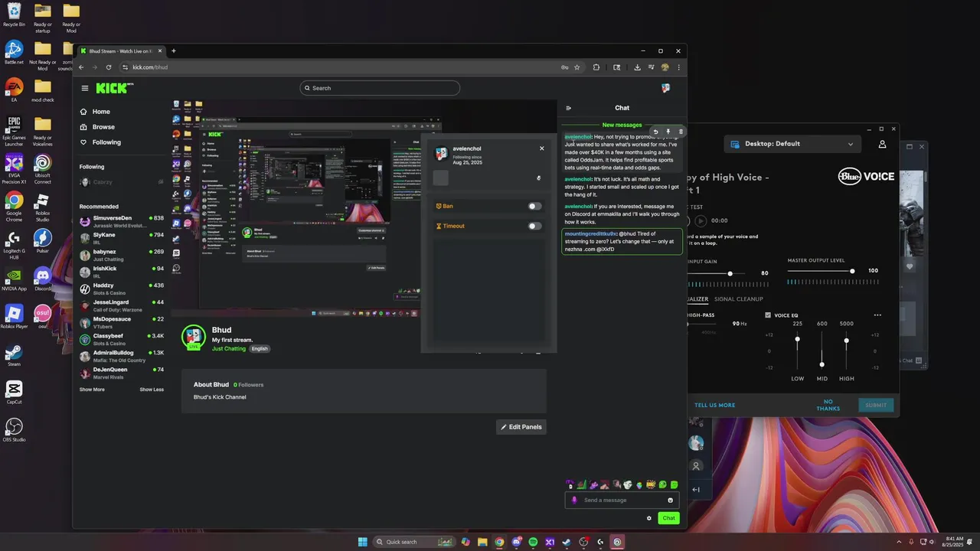Open SlyKane recommended channel

pos(122,238)
